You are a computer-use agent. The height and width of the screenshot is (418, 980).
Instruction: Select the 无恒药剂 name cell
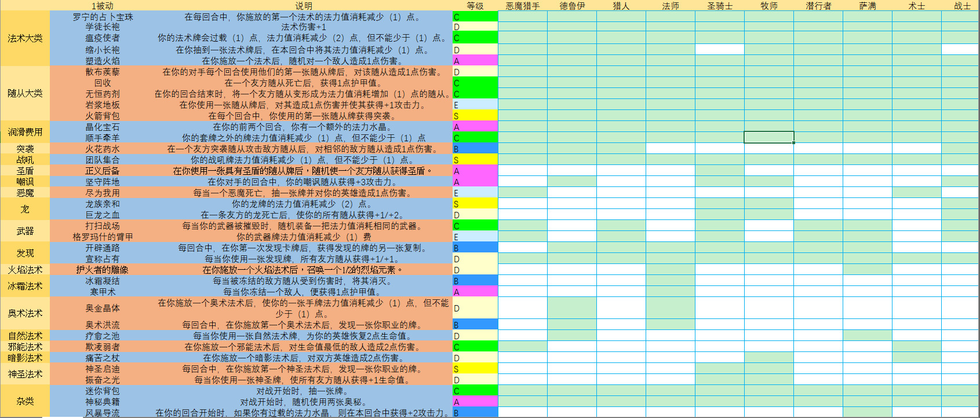(103, 94)
